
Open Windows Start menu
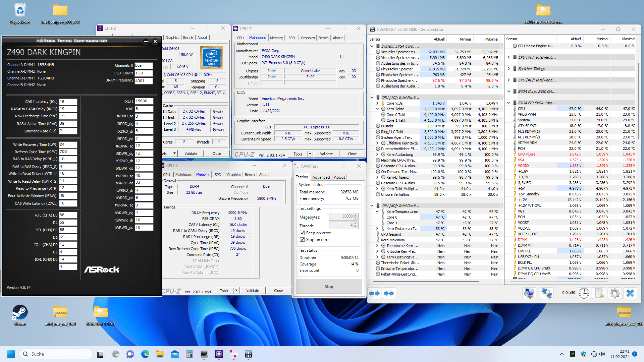tap(11, 354)
